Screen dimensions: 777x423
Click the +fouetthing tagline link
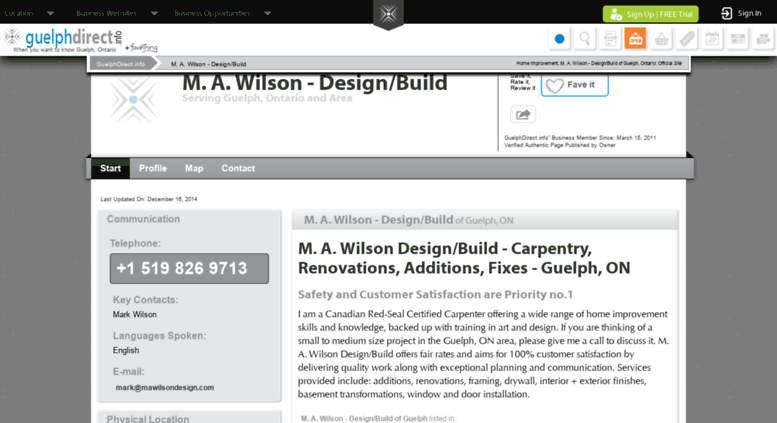coord(141,48)
